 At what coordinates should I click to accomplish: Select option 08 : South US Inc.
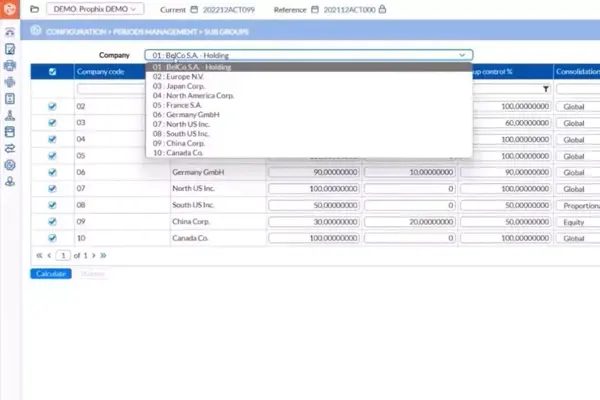(309, 134)
